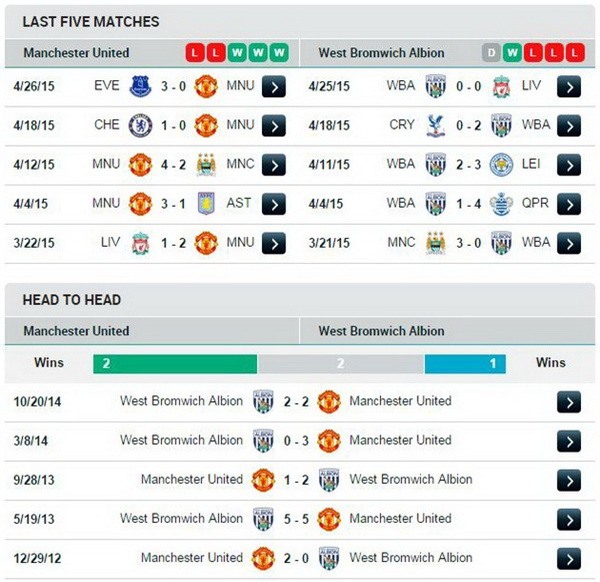600x582 pixels.
Task: Open 10/20/14 head-to-head match arrow
Action: click(568, 402)
